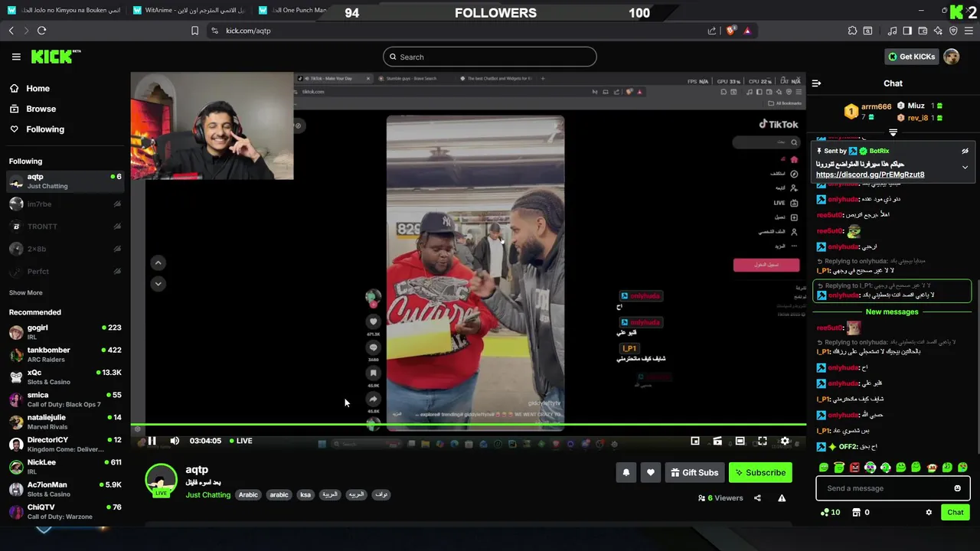Screen dimensions: 980x551
Task: Report stream with warning triangle icon
Action: point(782,498)
